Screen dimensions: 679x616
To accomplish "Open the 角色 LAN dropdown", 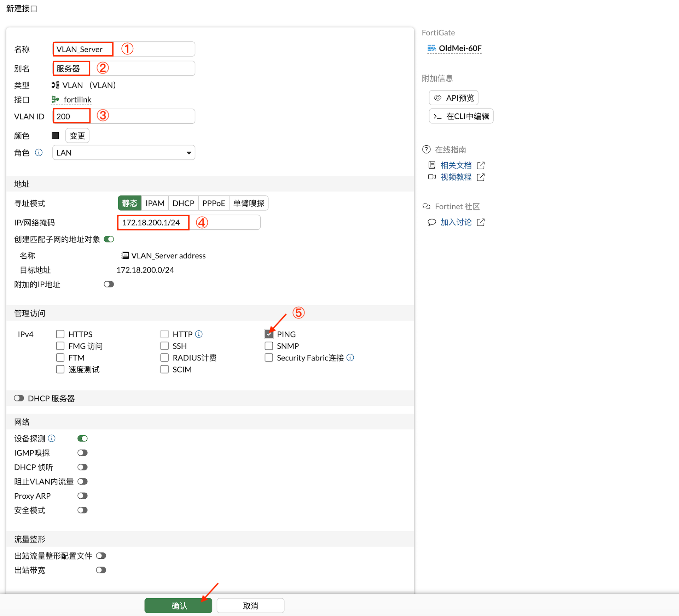I will pos(124,152).
